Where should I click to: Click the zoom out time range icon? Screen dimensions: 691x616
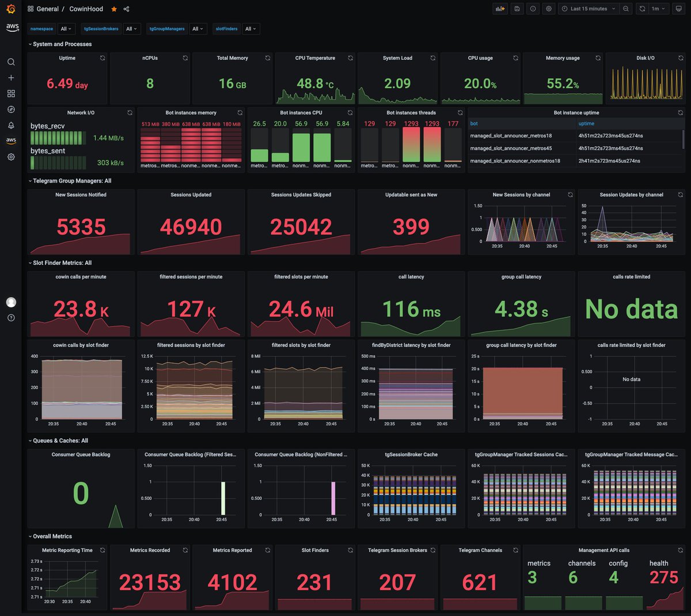(x=626, y=9)
